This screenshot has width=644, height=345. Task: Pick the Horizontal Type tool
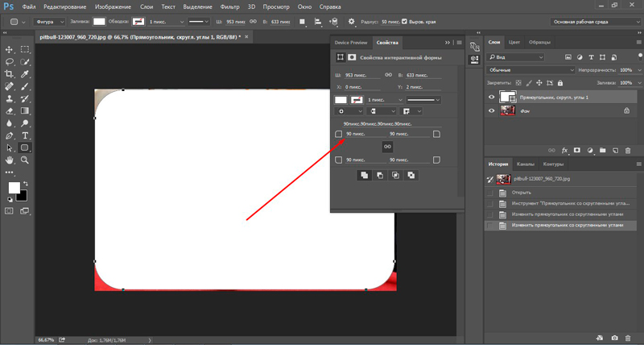[x=25, y=135]
